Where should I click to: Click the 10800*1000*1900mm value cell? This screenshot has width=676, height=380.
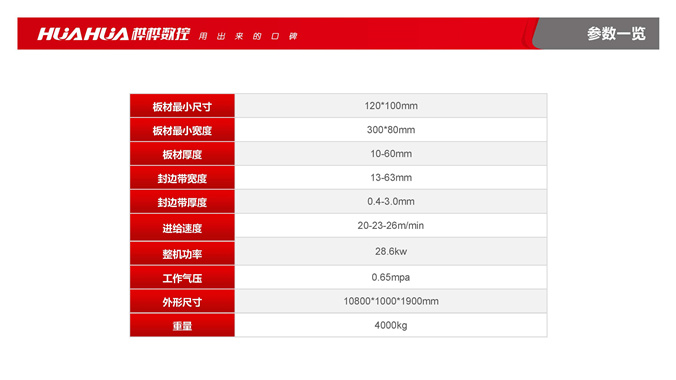click(x=391, y=301)
